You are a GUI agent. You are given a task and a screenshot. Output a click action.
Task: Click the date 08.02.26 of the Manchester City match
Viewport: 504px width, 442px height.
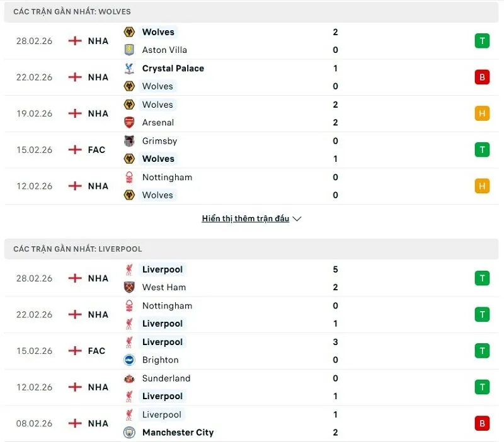pyautogui.click(x=33, y=423)
